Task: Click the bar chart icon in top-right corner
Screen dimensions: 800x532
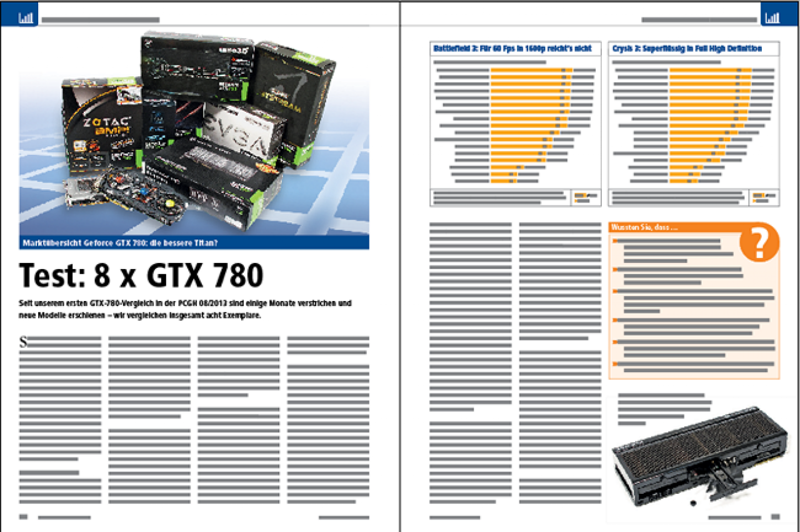Action: (x=772, y=19)
